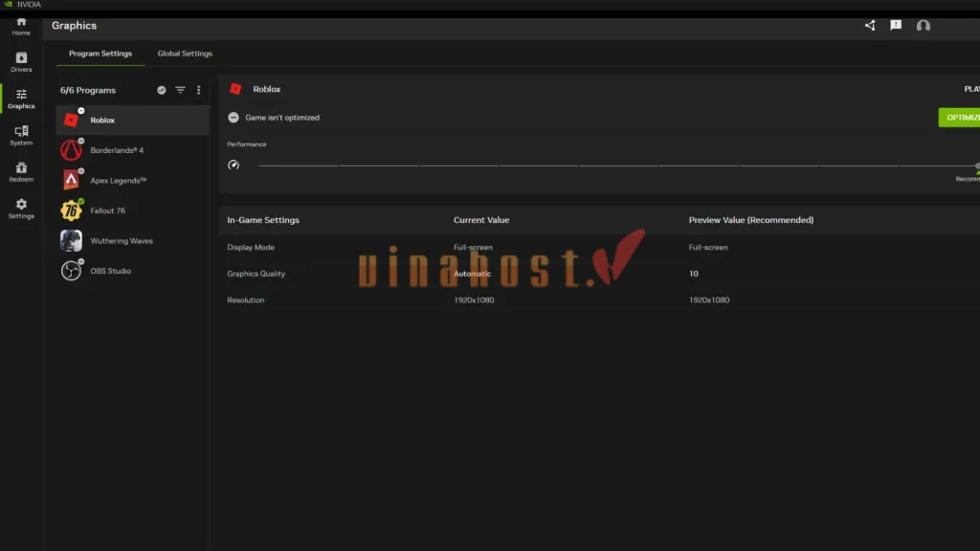980x551 pixels.
Task: Click the NVIDIA logo in title bar
Action: pyautogui.click(x=9, y=5)
